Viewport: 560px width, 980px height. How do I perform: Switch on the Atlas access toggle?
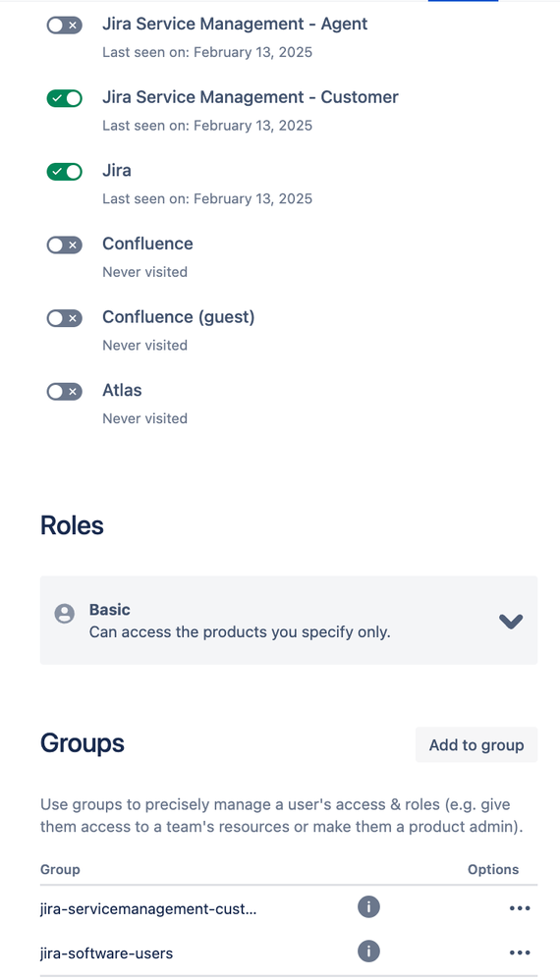click(65, 391)
